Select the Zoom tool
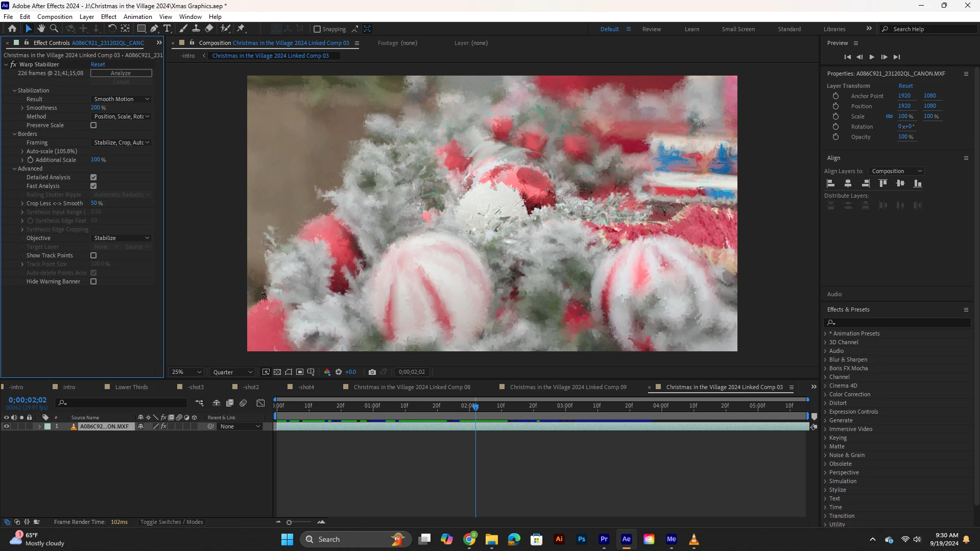 [x=54, y=29]
